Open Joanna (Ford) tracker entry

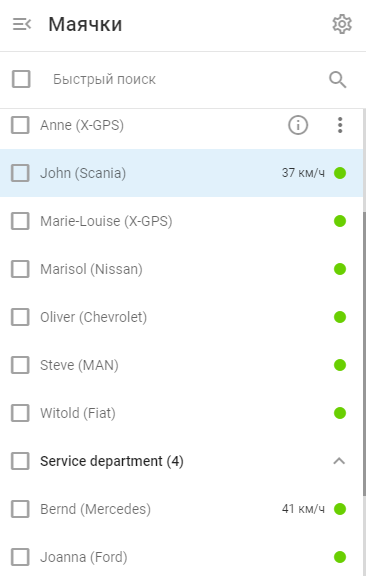(182, 557)
